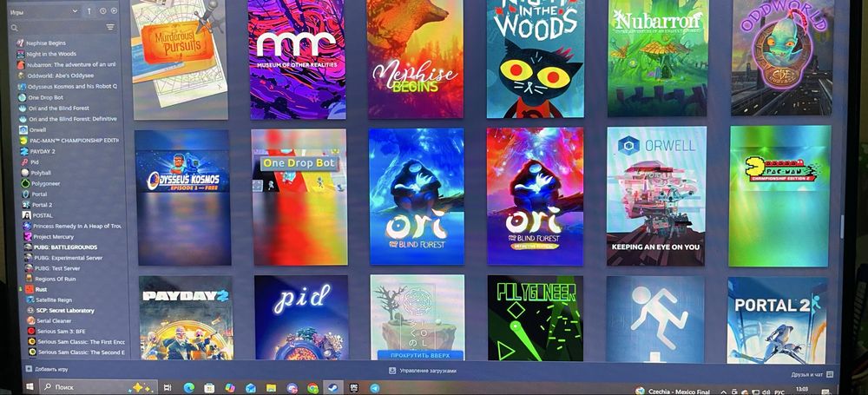The height and width of the screenshot is (395, 868).
Task: Select Pid in the game list
Action: (35, 161)
